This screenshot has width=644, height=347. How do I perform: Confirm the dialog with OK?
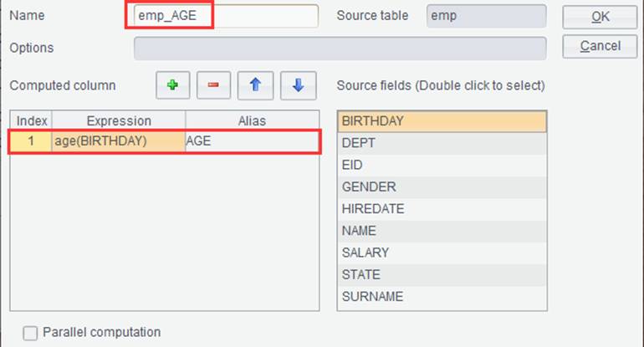(x=600, y=17)
